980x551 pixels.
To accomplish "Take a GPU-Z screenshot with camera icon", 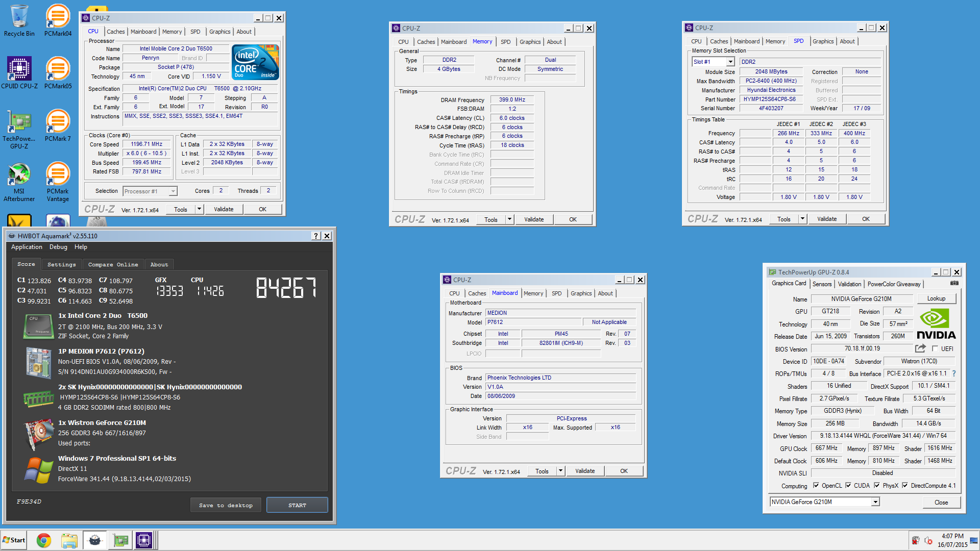I will pyautogui.click(x=954, y=283).
